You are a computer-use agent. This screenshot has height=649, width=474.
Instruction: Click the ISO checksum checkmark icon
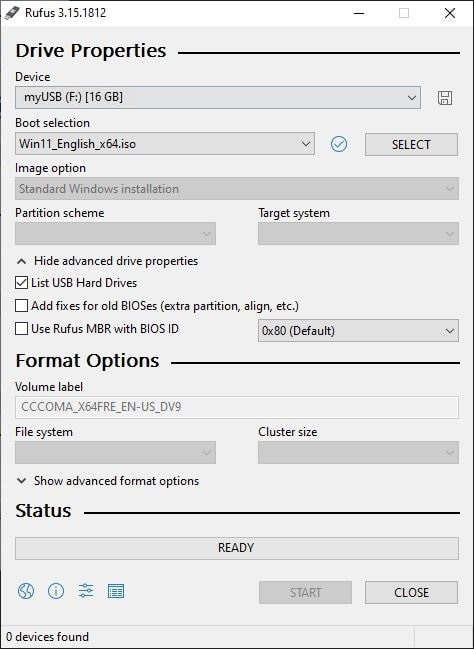click(x=339, y=144)
